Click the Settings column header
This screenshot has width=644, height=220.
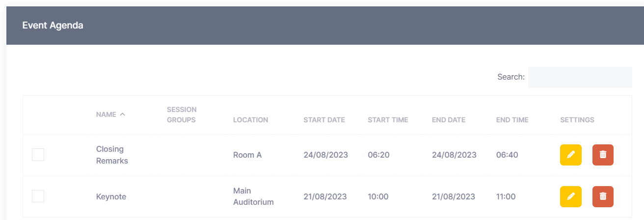click(x=577, y=120)
